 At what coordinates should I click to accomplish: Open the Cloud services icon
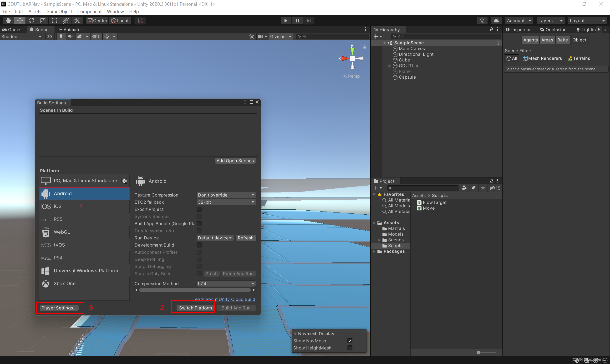[496, 20]
